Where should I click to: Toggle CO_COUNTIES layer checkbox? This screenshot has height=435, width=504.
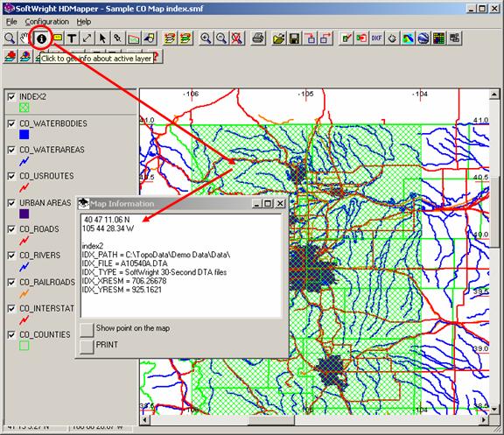coord(11,335)
